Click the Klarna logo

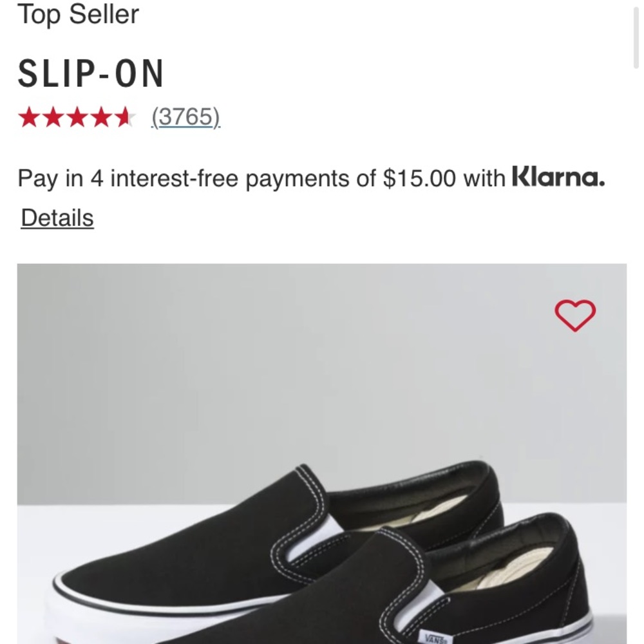[x=558, y=177]
